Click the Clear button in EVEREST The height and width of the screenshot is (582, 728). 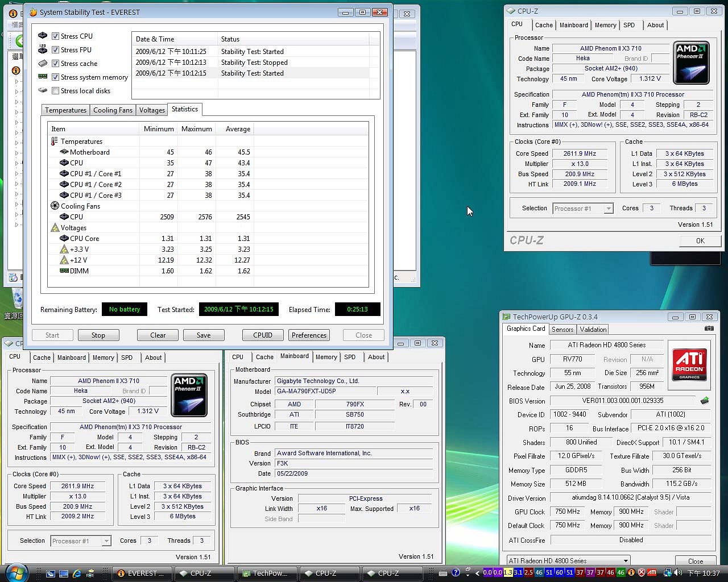tap(158, 335)
